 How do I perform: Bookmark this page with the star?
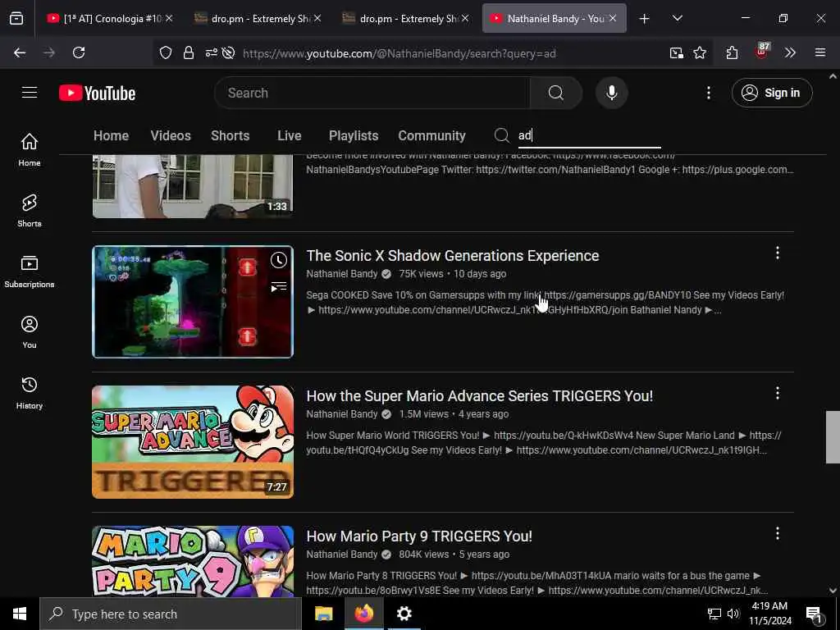pos(700,52)
